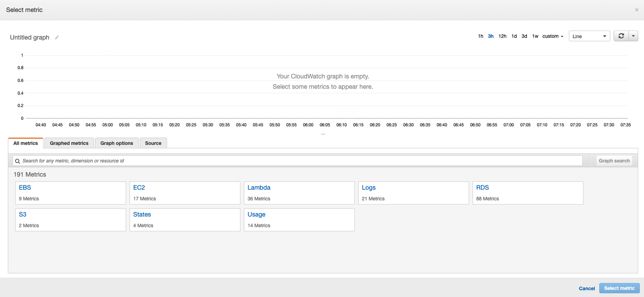The image size is (644, 297).
Task: Switch to the Graphed metrics tab
Action: [69, 143]
